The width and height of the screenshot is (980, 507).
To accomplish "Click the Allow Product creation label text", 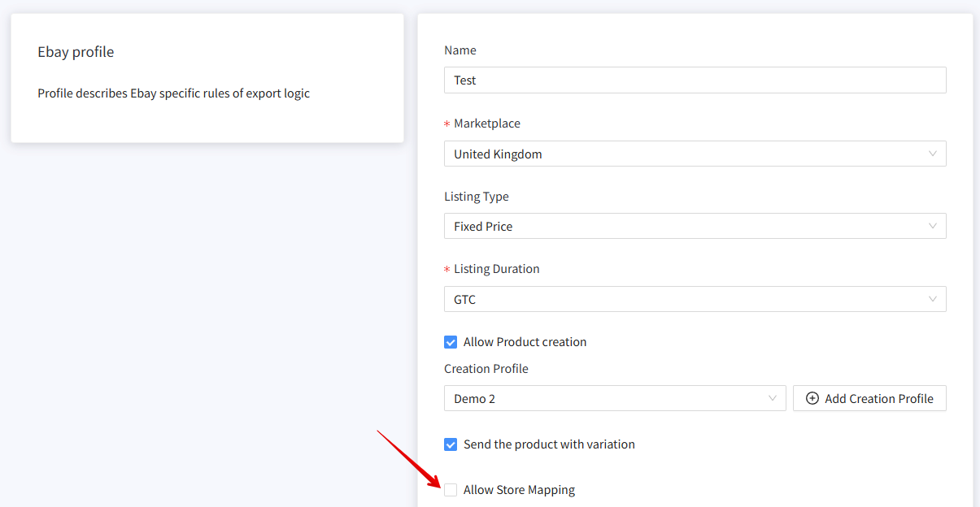I will [525, 342].
